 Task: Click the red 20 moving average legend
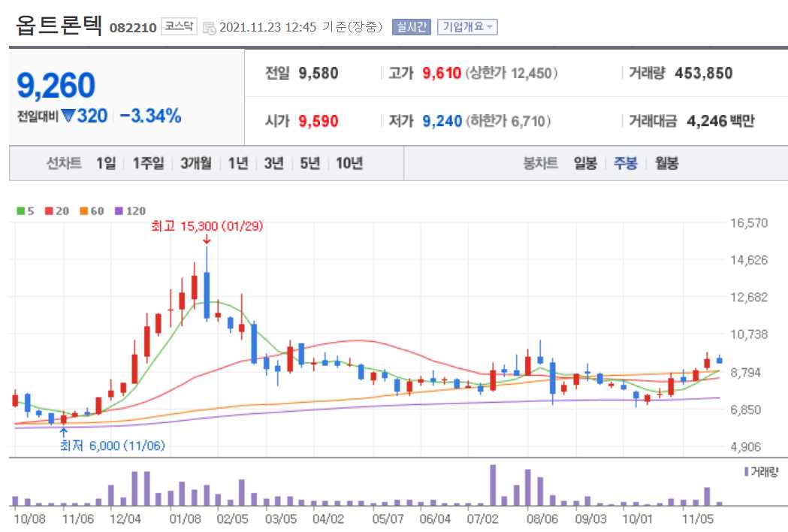click(x=57, y=210)
